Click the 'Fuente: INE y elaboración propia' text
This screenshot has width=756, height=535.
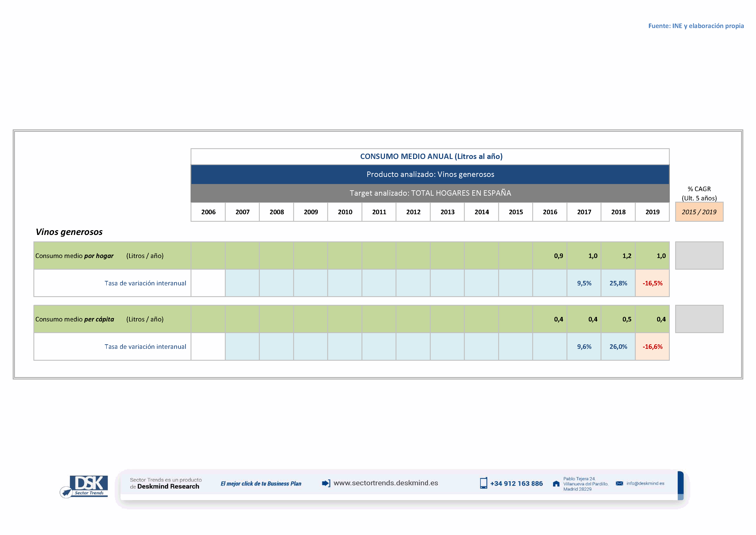[x=696, y=26]
